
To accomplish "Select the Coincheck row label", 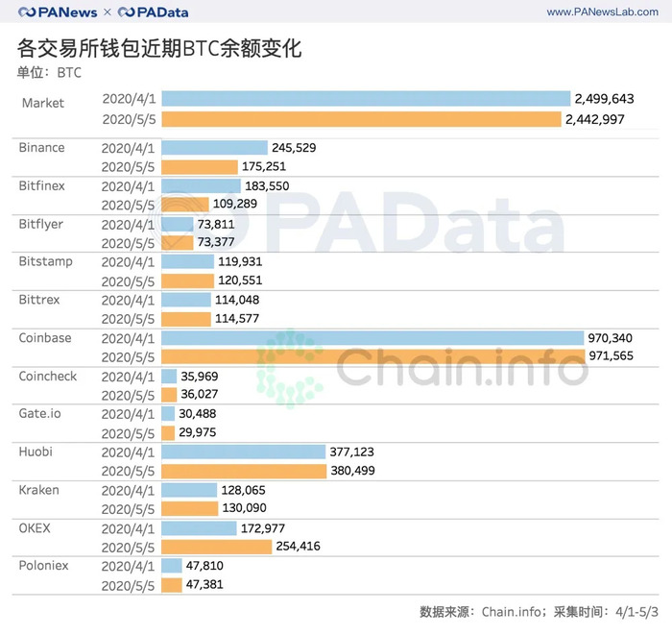I will point(48,376).
